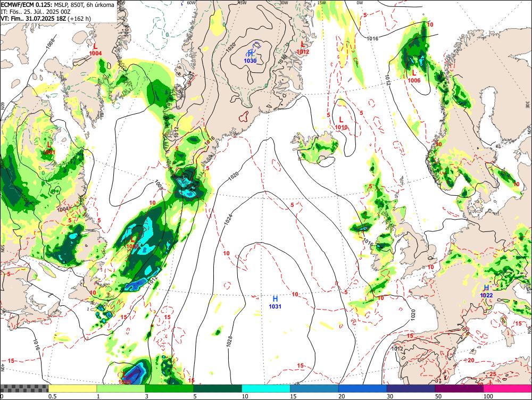Image resolution: width=532 pixels, height=400 pixels.
Task: Click the ECMWF/ECM 0.125 title line
Action: 57,5
